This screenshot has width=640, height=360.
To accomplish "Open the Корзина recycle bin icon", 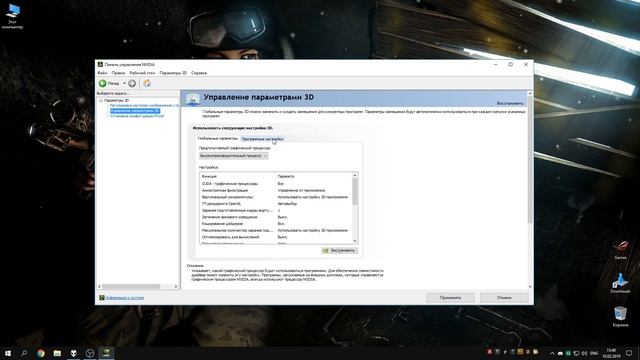I will click(x=620, y=317).
